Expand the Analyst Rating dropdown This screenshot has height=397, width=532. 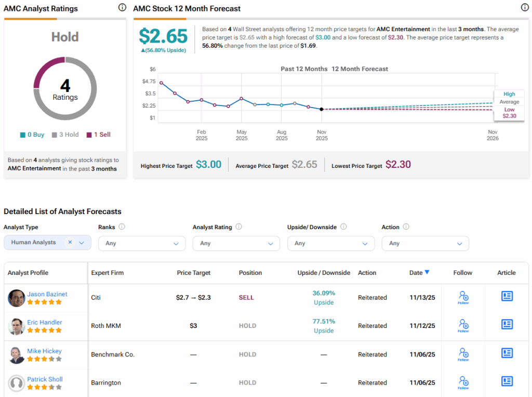pos(236,243)
